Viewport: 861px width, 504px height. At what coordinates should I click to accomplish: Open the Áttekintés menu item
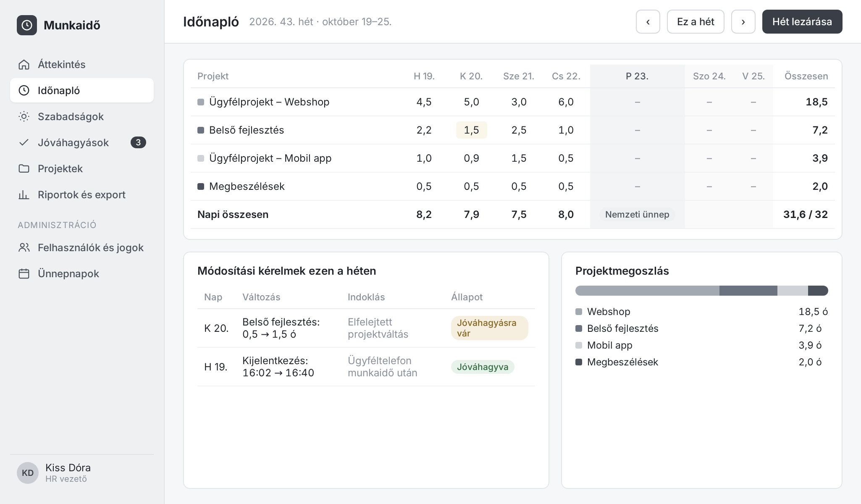(x=82, y=64)
